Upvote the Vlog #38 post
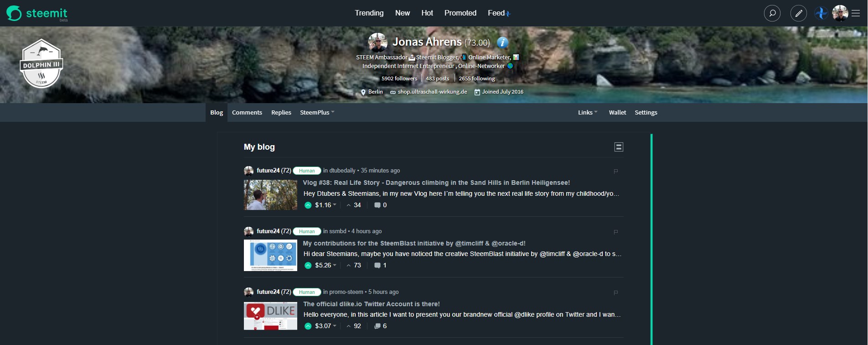 [x=308, y=205]
